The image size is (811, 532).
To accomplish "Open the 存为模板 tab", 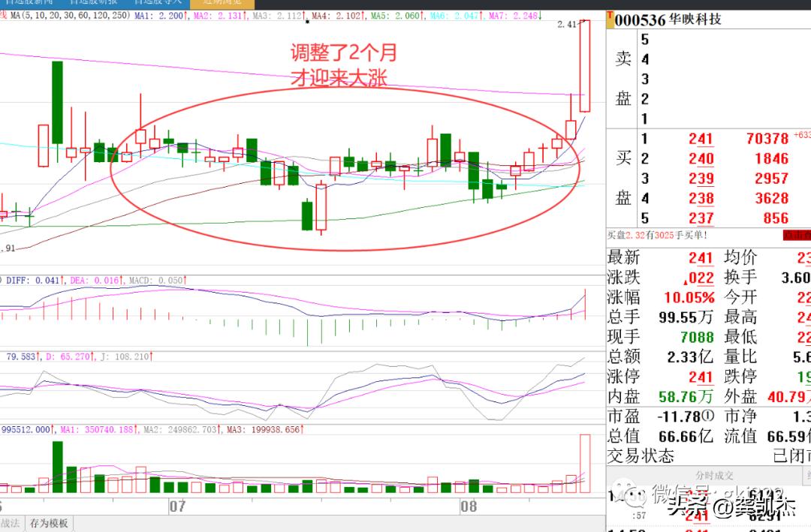I will point(49,523).
